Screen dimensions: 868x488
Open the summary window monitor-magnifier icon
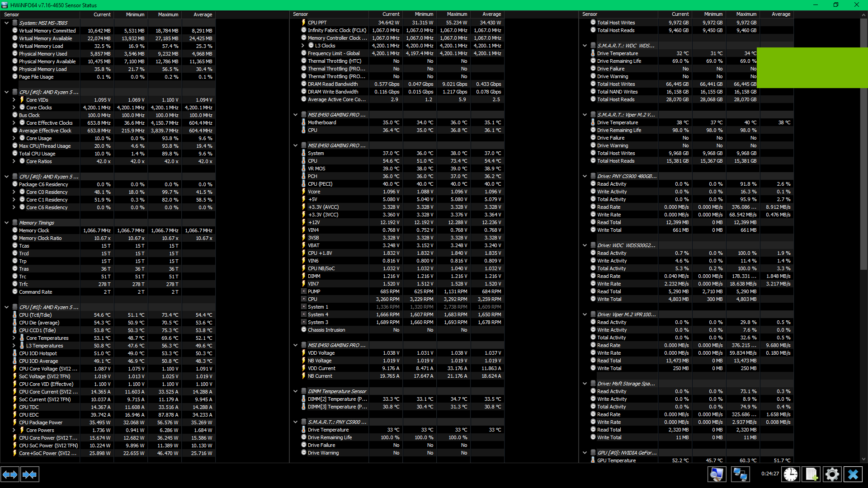717,474
